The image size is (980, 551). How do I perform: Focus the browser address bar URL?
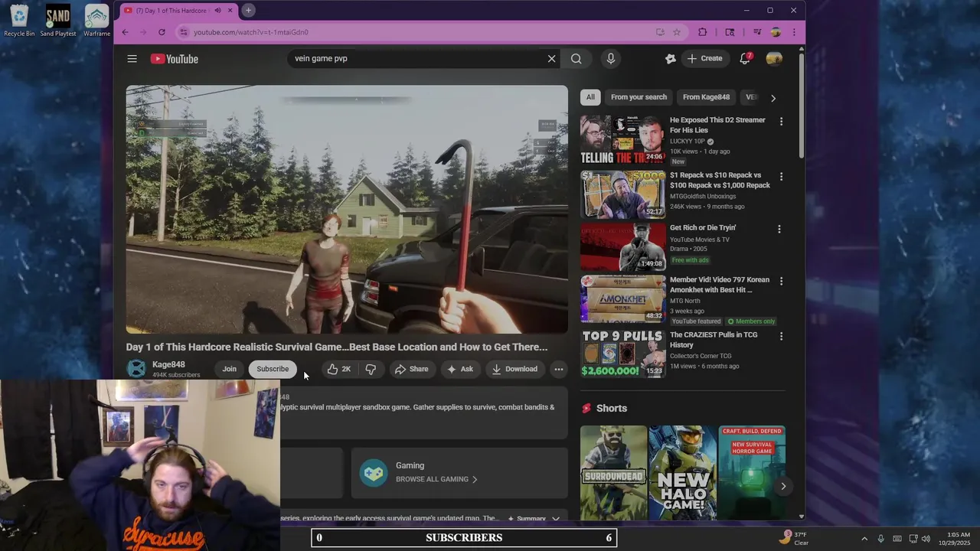pos(251,32)
